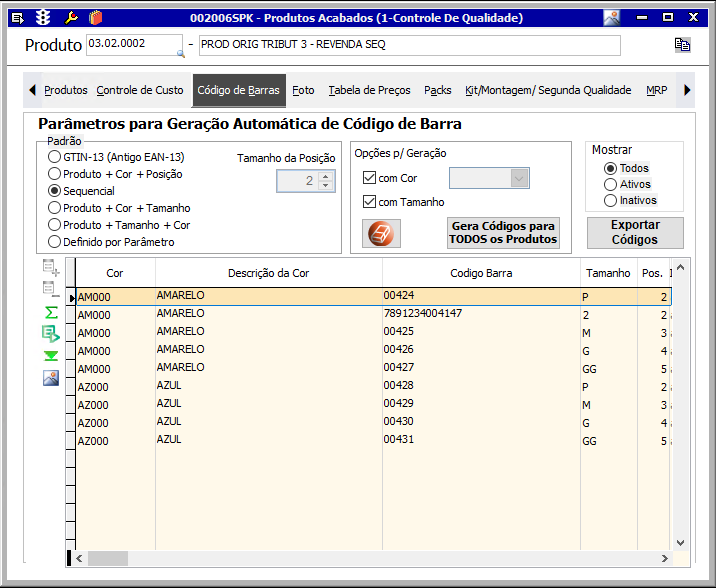Show Todos records radio option
The width and height of the screenshot is (716, 588).
point(611,168)
